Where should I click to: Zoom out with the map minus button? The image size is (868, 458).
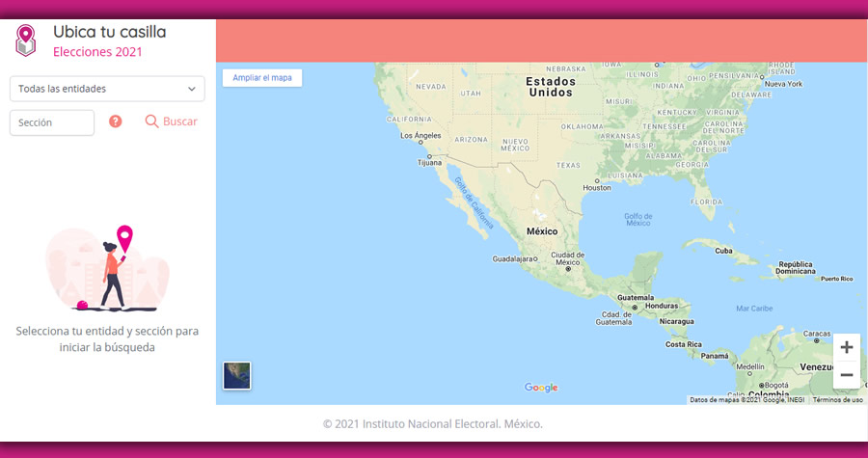pyautogui.click(x=846, y=375)
